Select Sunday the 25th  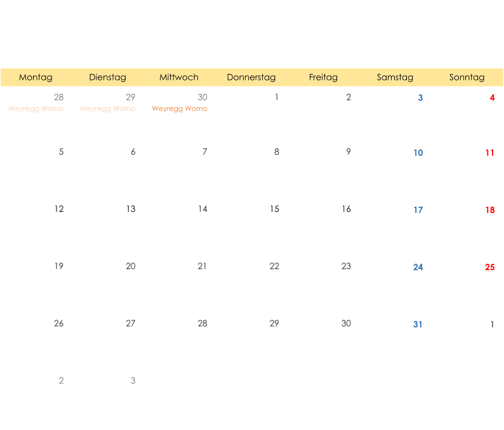[490, 267]
